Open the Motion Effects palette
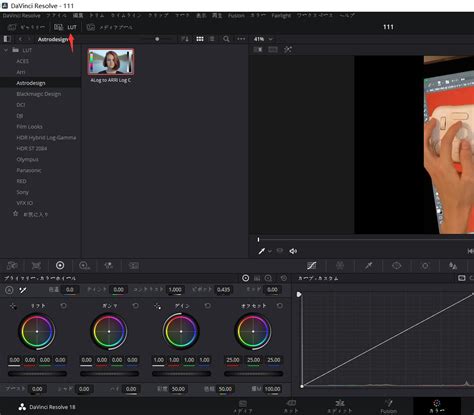The height and width of the screenshot is (415, 474). click(x=134, y=265)
